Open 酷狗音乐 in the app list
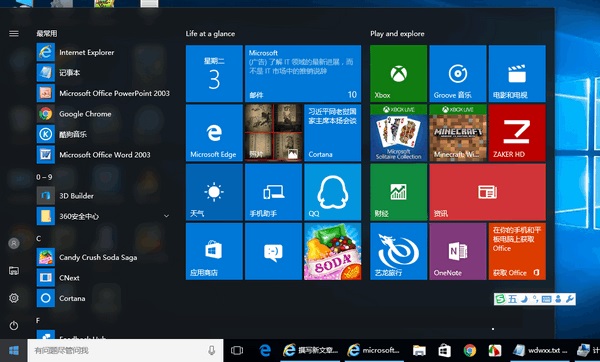Image resolution: width=600 pixels, height=362 pixels. [103, 134]
